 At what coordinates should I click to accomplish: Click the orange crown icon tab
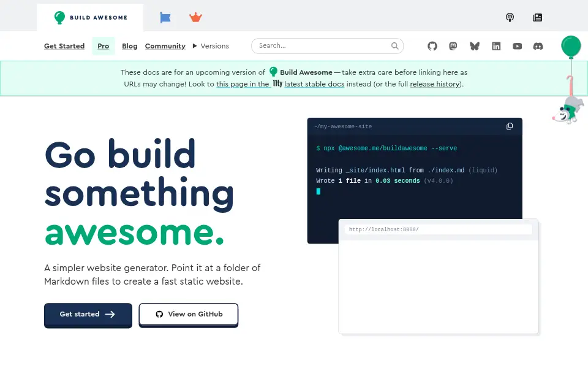pyautogui.click(x=195, y=17)
